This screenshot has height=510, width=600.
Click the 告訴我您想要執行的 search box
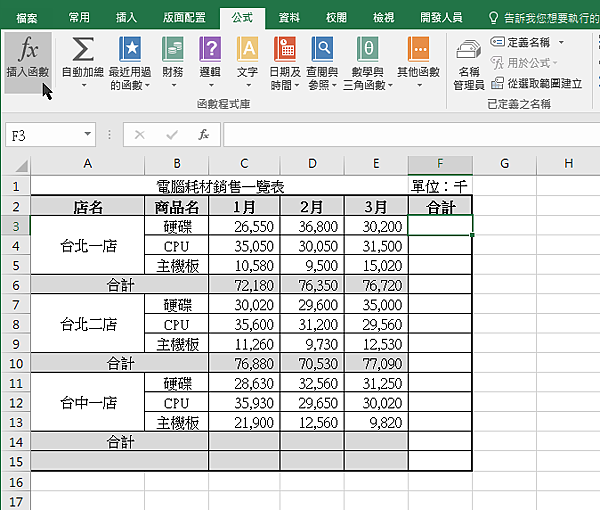pos(543,18)
